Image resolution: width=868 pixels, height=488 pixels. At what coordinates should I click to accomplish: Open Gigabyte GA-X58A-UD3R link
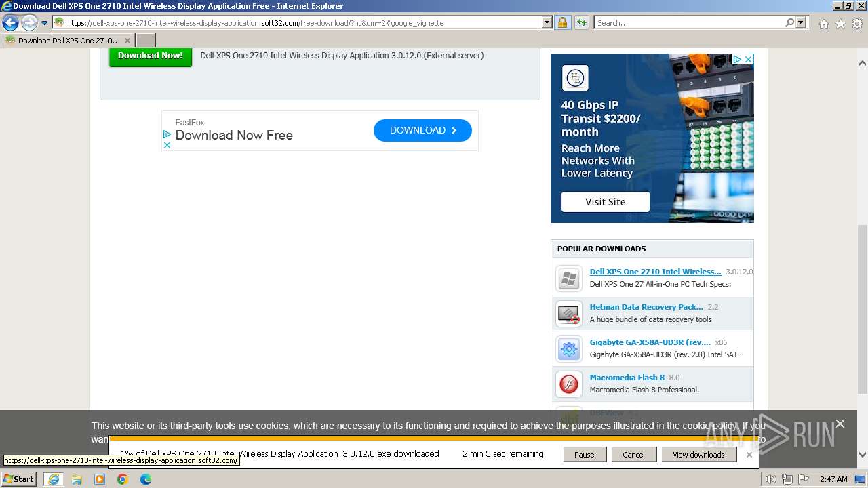(650, 342)
